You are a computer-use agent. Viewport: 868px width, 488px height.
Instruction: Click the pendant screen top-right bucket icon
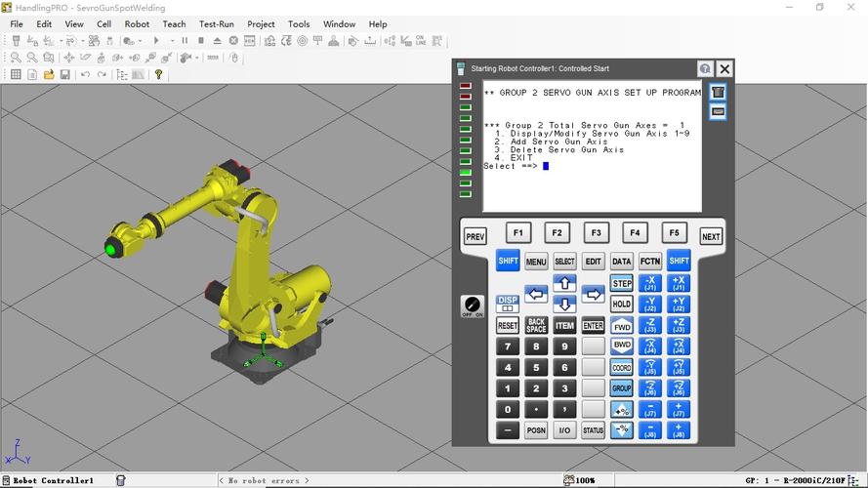click(718, 93)
